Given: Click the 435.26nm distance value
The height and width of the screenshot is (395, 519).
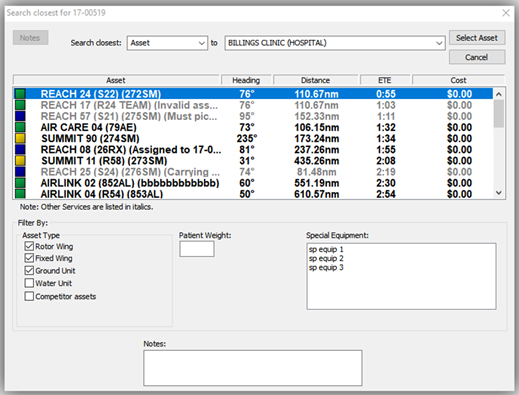Looking at the screenshot, I should [x=317, y=161].
